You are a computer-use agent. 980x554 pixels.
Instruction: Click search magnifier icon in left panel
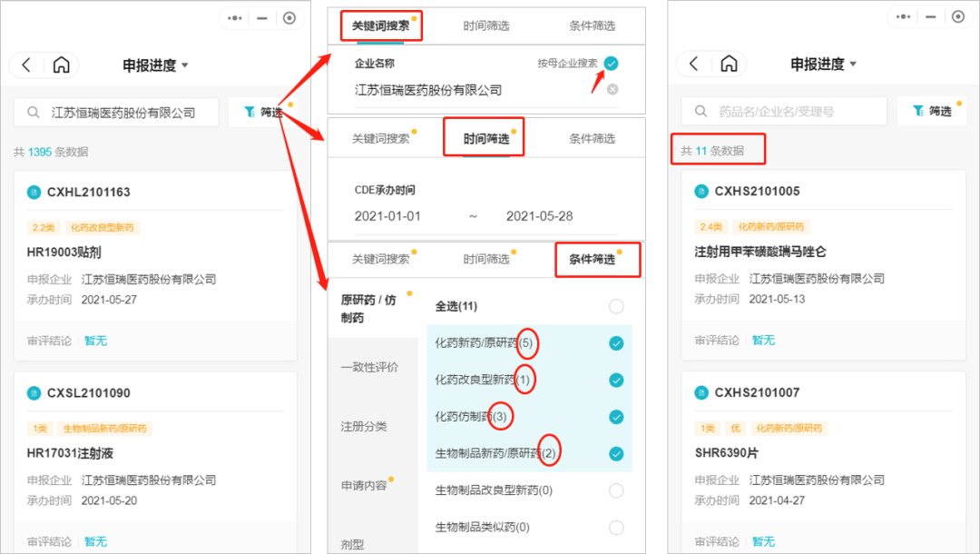(34, 113)
